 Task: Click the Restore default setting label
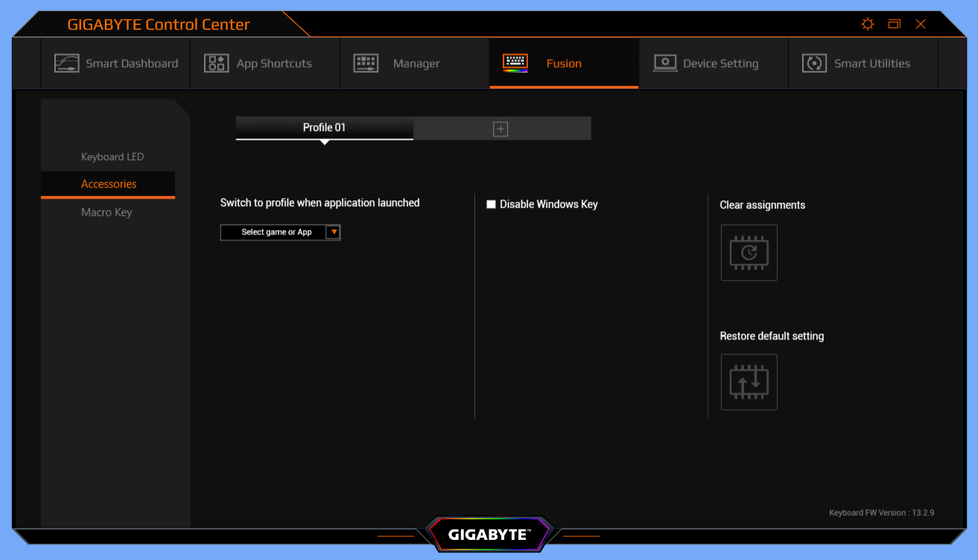point(772,336)
